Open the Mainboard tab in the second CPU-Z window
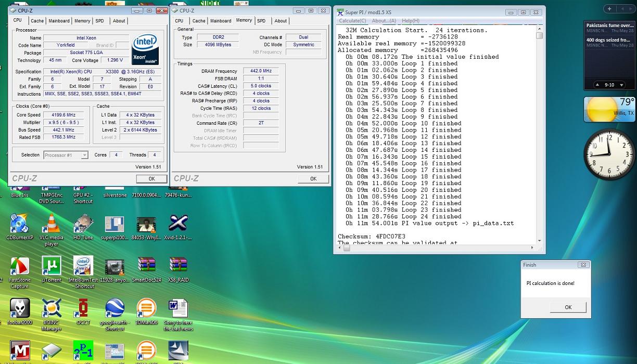 [x=221, y=21]
